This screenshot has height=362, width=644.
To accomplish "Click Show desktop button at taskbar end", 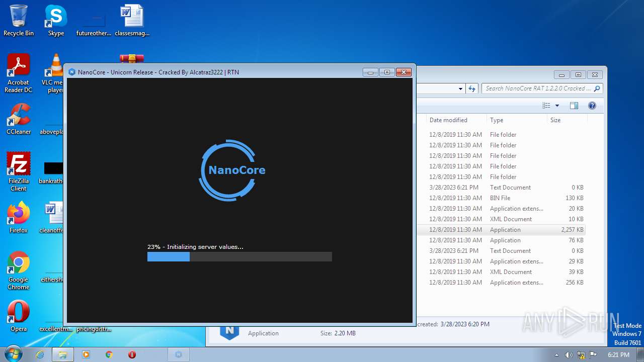I will pyautogui.click(x=640, y=354).
